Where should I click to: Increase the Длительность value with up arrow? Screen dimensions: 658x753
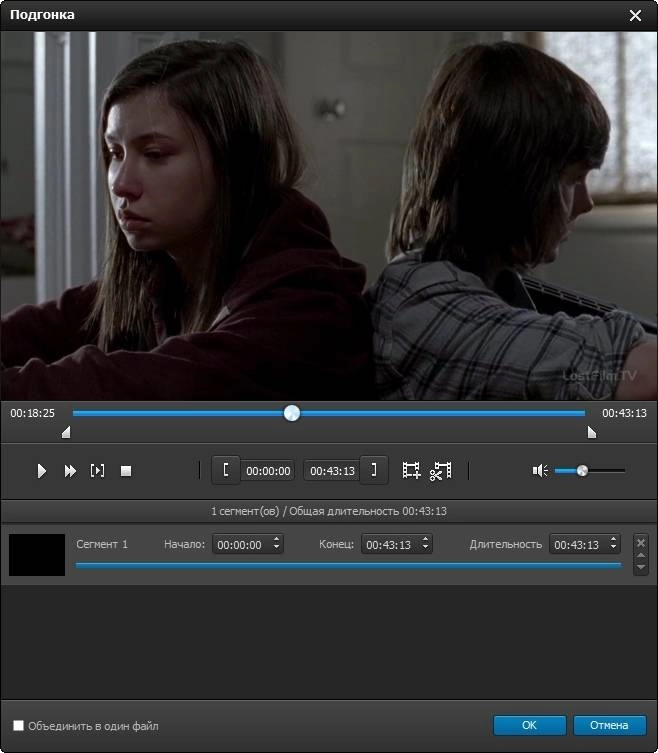pos(613,540)
